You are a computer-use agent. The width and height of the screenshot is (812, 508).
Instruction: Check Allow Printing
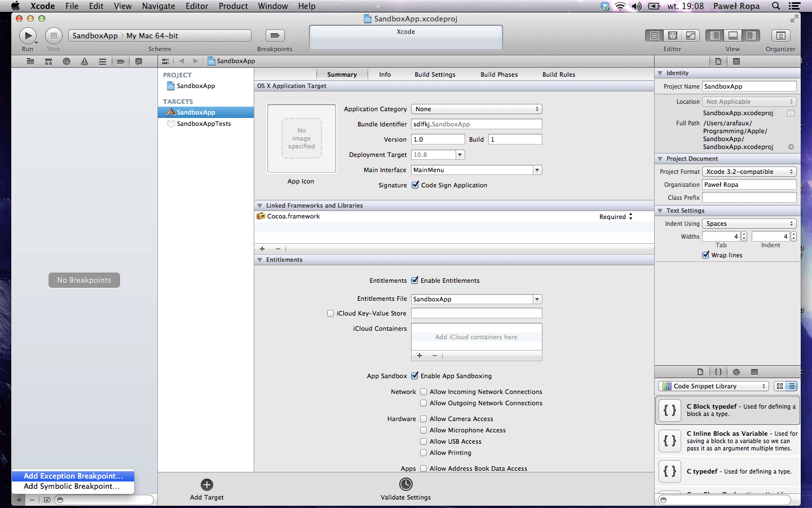423,453
